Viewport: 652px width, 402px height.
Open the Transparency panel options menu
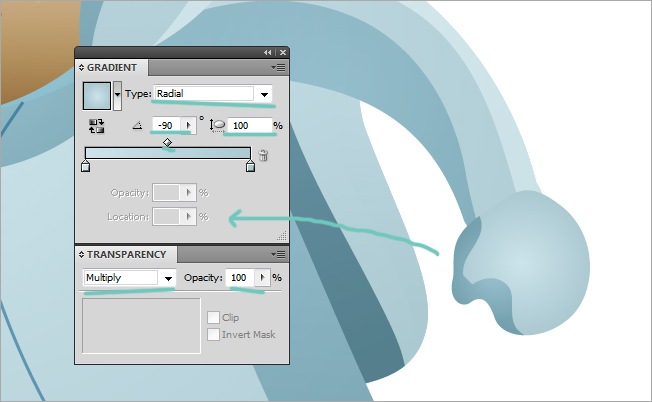(x=279, y=254)
